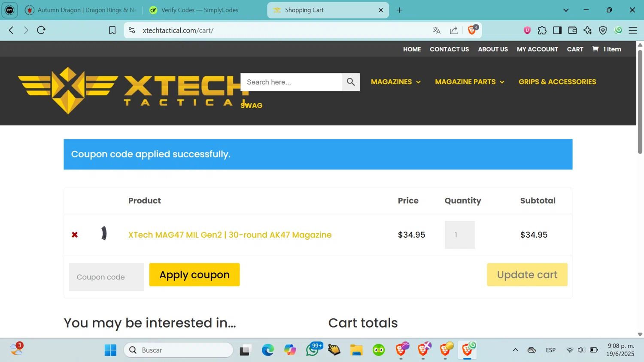Click the magazine product thumbnail
This screenshot has width=644, height=362.
104,233
